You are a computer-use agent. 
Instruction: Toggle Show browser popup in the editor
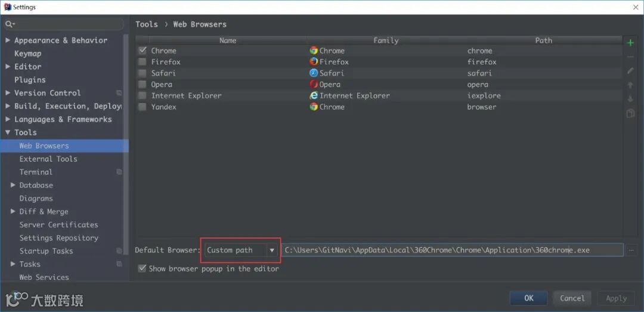(x=143, y=268)
